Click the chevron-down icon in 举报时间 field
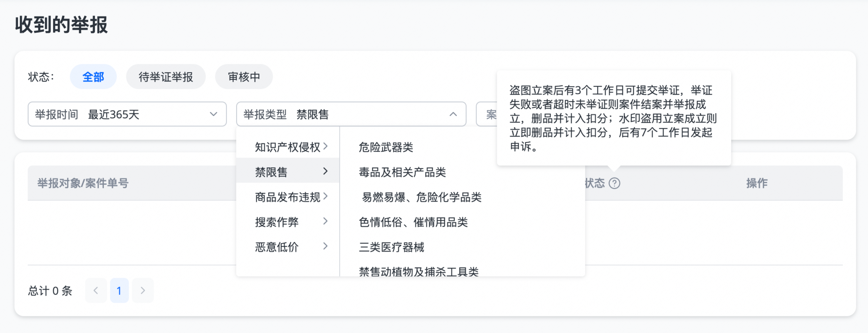Viewport: 868px width, 333px height. 213,114
